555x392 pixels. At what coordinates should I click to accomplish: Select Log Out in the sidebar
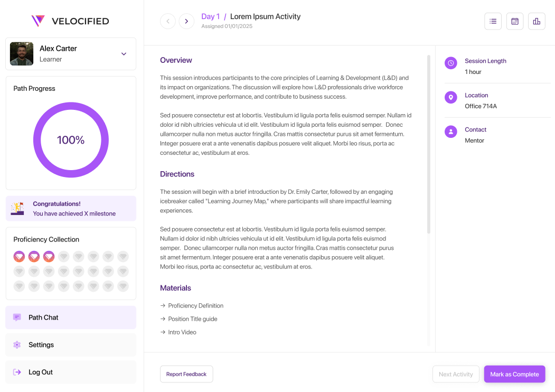17,372
